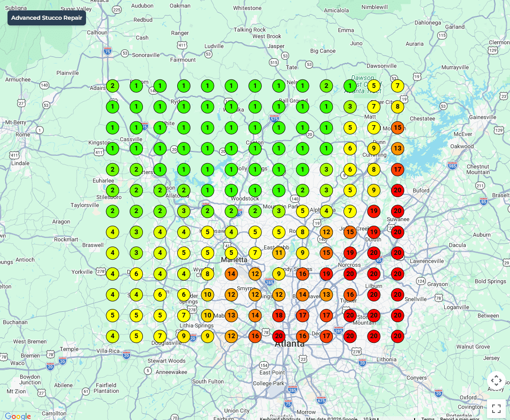The height and width of the screenshot is (420, 510).
Task: Click the yellow 7 marker above Lithia Springs
Action: 184,316
